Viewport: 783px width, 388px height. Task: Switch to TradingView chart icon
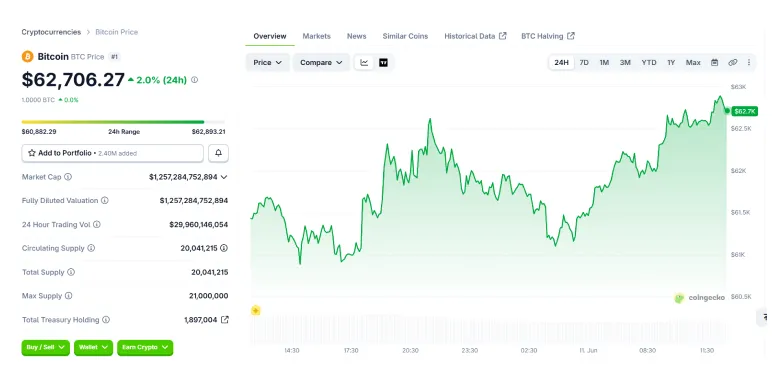click(x=384, y=62)
